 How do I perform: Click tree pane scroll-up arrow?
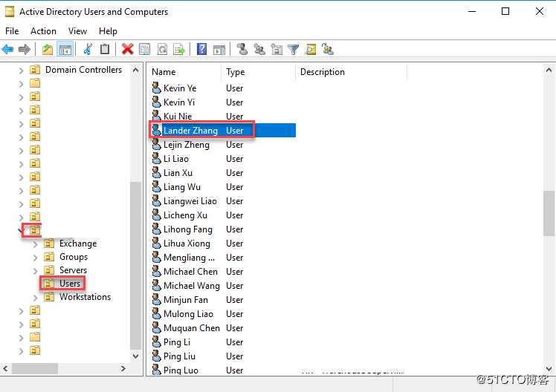135,70
